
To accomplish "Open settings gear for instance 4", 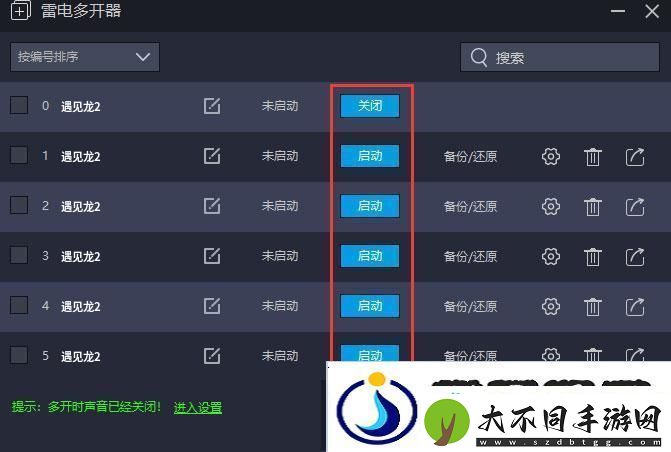I will click(551, 306).
